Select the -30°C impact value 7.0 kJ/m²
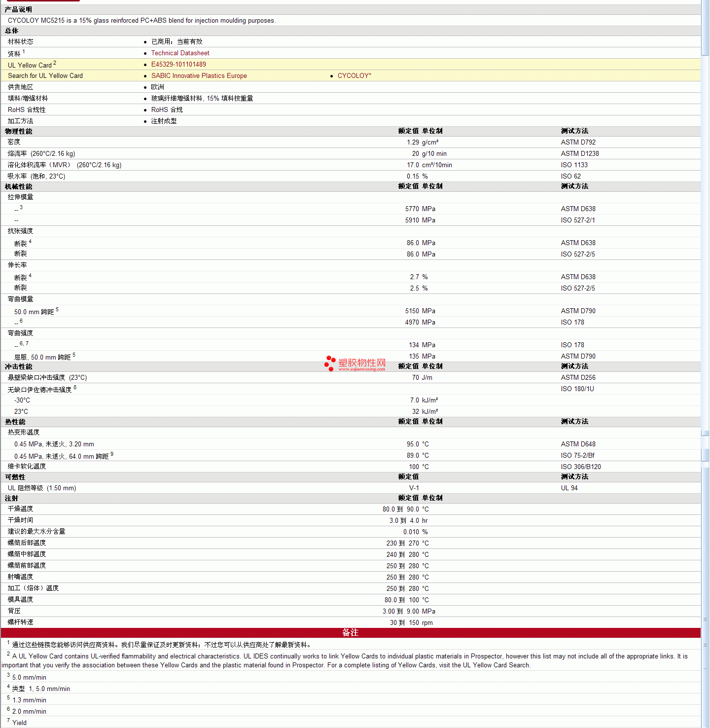Screen dimensions: 710x728 click(x=424, y=400)
